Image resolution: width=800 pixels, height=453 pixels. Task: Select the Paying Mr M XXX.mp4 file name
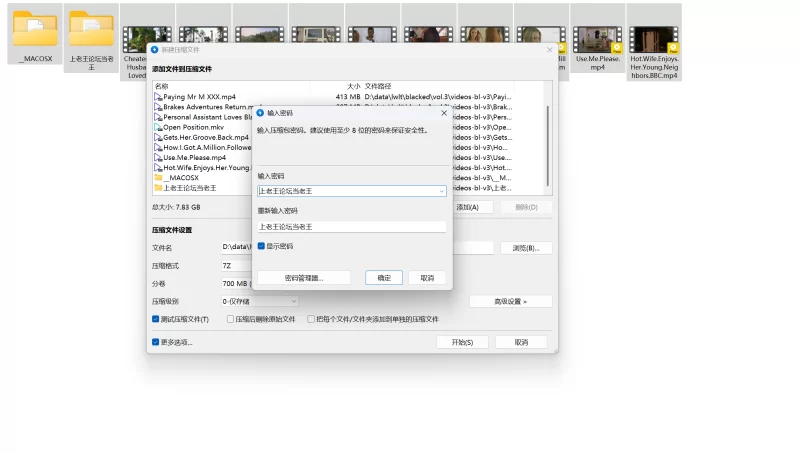pos(199,97)
